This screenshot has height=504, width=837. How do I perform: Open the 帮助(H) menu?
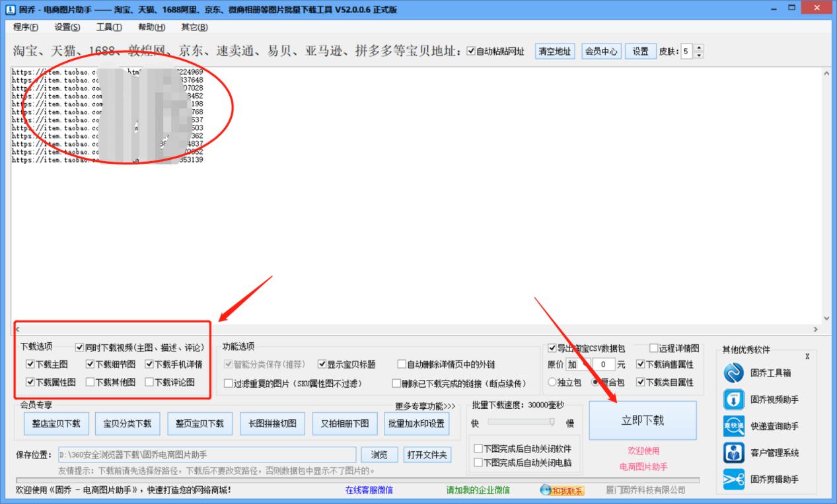click(152, 27)
